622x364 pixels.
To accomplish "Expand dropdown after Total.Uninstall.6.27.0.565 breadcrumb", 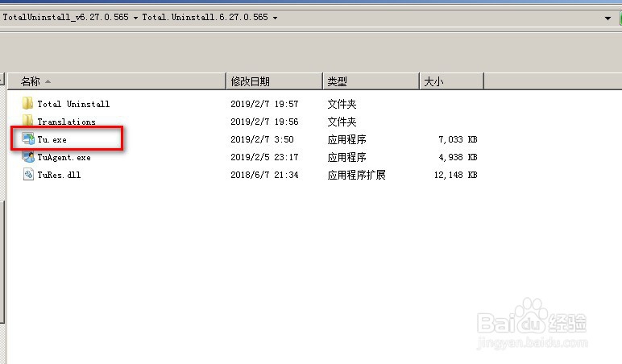I will 275,18.
